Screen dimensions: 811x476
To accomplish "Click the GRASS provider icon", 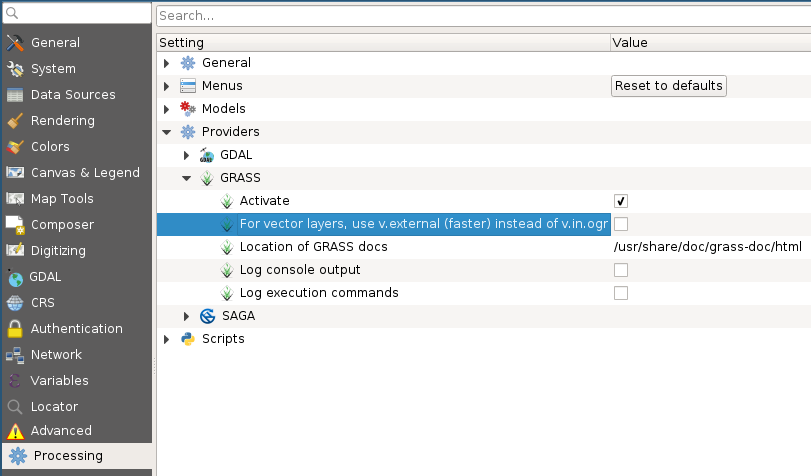I will tap(207, 178).
